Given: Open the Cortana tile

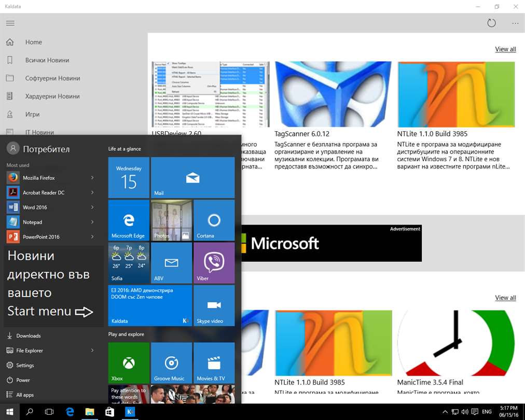Looking at the screenshot, I should click(214, 220).
